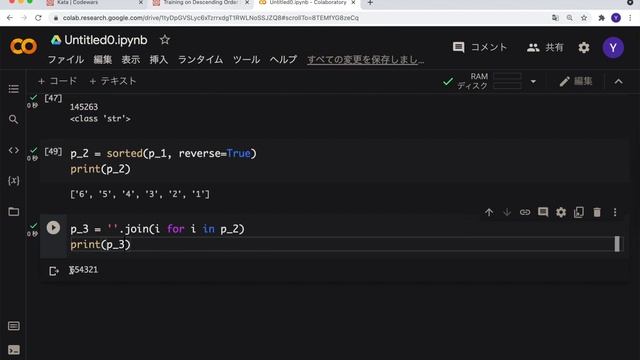Open the cell settings gear icon

tap(561, 212)
